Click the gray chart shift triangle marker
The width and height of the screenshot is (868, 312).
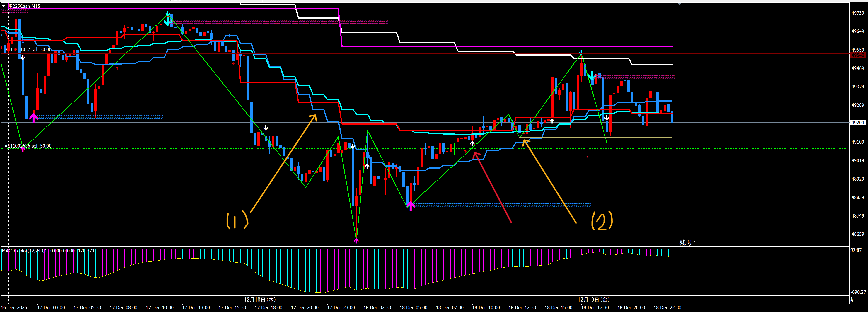tap(679, 4)
